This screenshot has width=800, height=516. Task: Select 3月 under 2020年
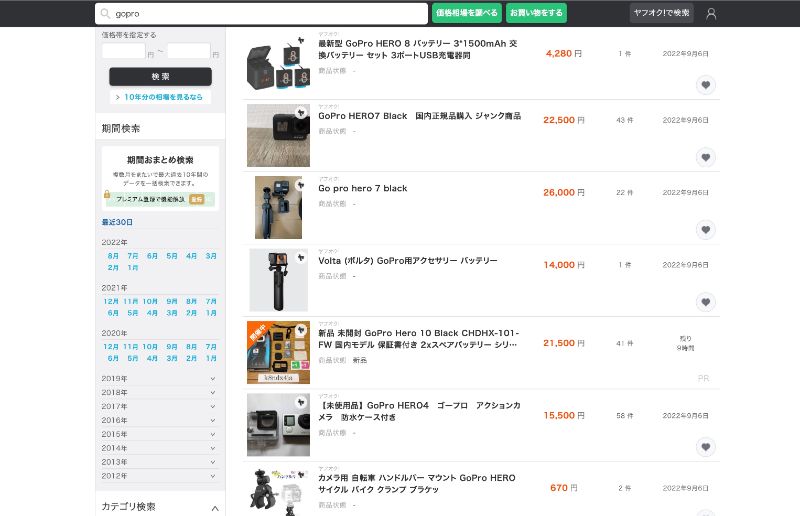172,358
